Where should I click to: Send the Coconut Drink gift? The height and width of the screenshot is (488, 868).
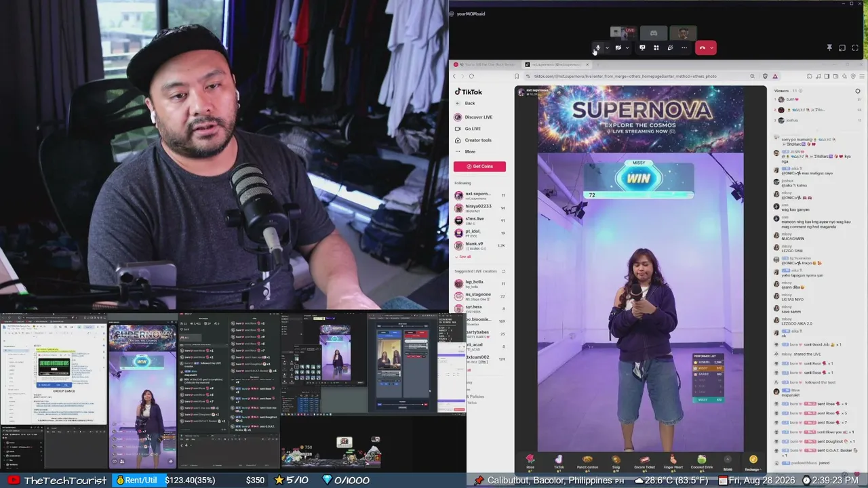tap(701, 462)
